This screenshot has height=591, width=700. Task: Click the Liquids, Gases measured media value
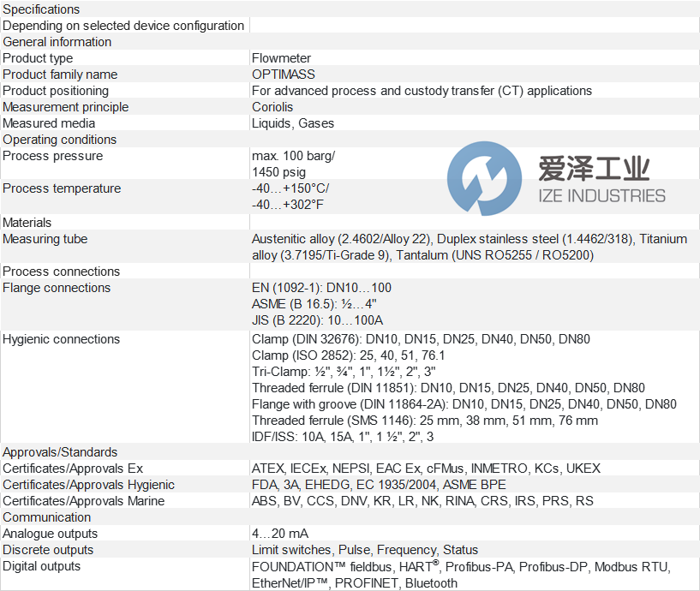pos(292,123)
